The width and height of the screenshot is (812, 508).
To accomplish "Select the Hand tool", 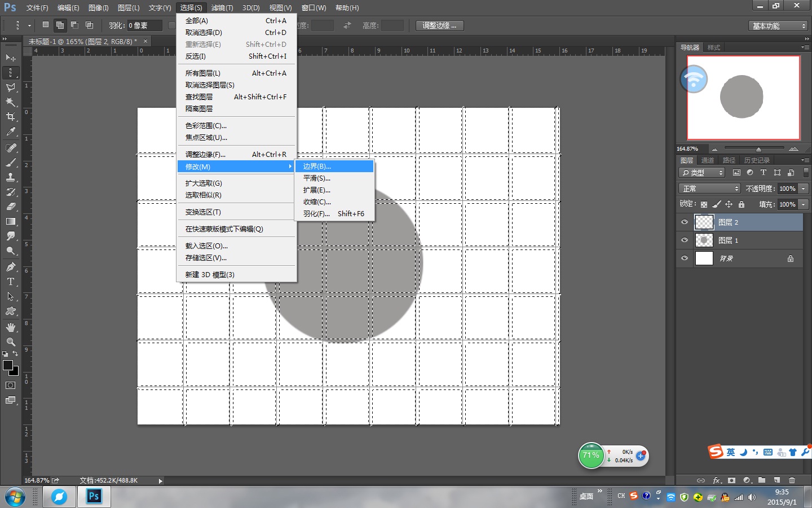I will (11, 327).
